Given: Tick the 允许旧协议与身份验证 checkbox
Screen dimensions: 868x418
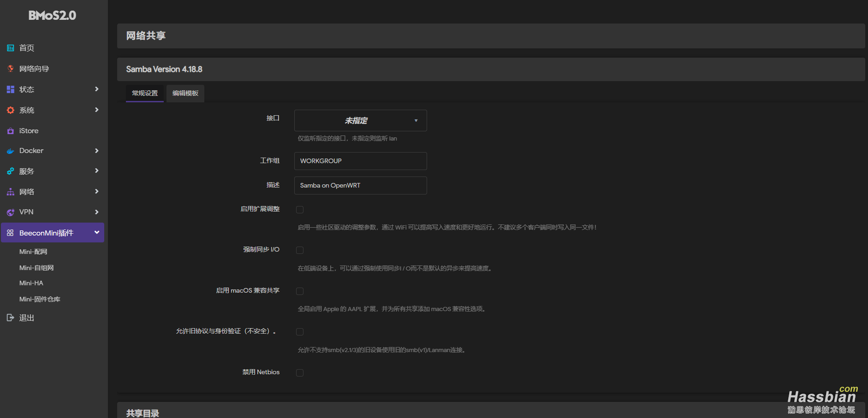Looking at the screenshot, I should pyautogui.click(x=300, y=332).
